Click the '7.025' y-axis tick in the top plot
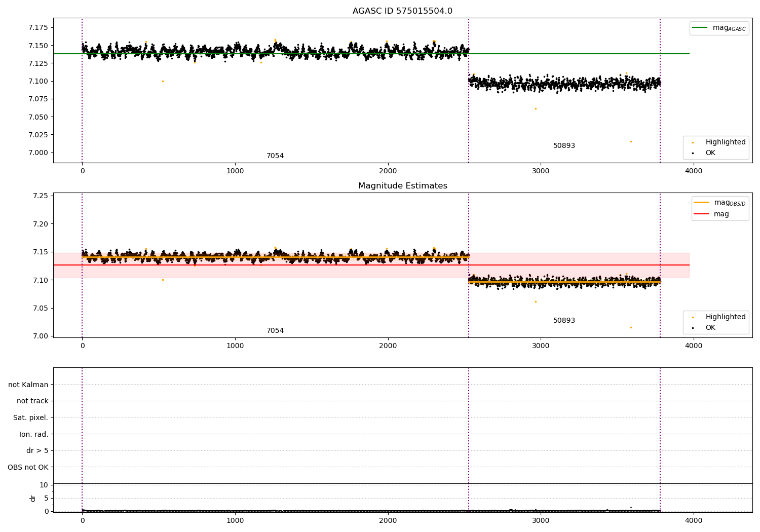The image size is (760, 532). [38, 135]
